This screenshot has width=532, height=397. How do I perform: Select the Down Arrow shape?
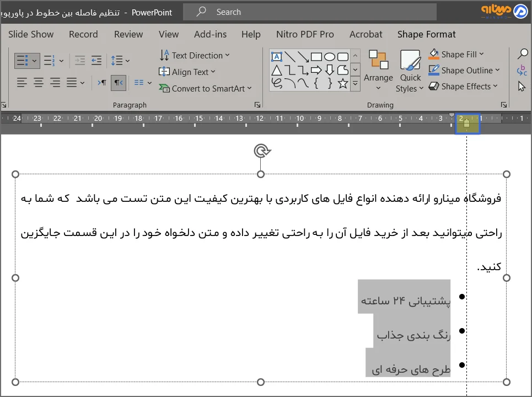(x=330, y=70)
